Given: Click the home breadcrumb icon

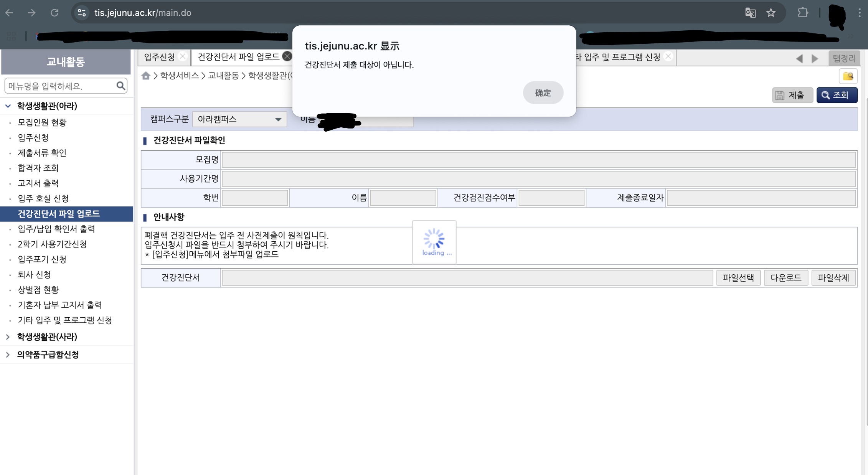Looking at the screenshot, I should pos(146,76).
